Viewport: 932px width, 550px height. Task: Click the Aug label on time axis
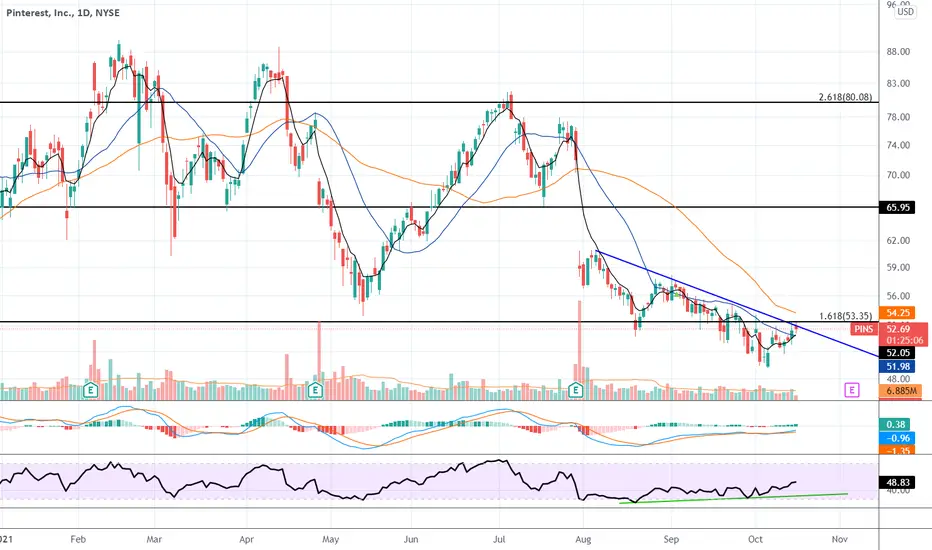tap(584, 539)
